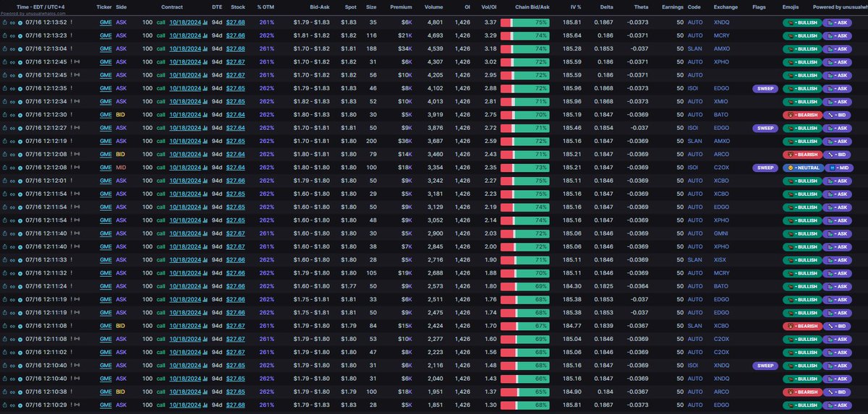Click circle plus icon on 12:13:52 row
Viewport: 868px width, 414px height.
click(x=20, y=22)
